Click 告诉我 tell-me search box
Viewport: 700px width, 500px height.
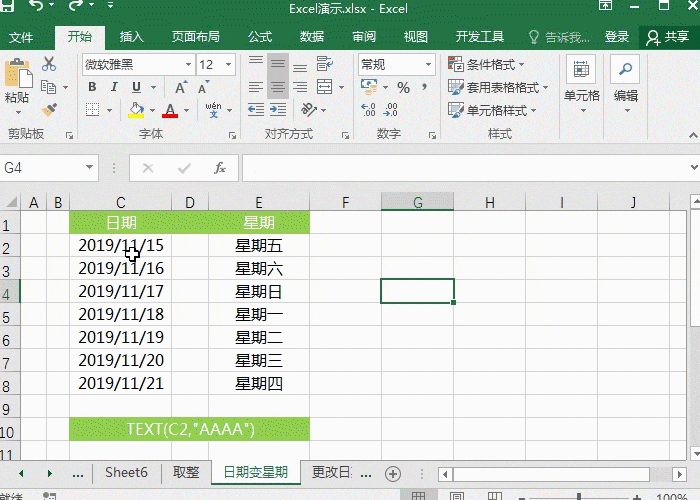click(559, 37)
